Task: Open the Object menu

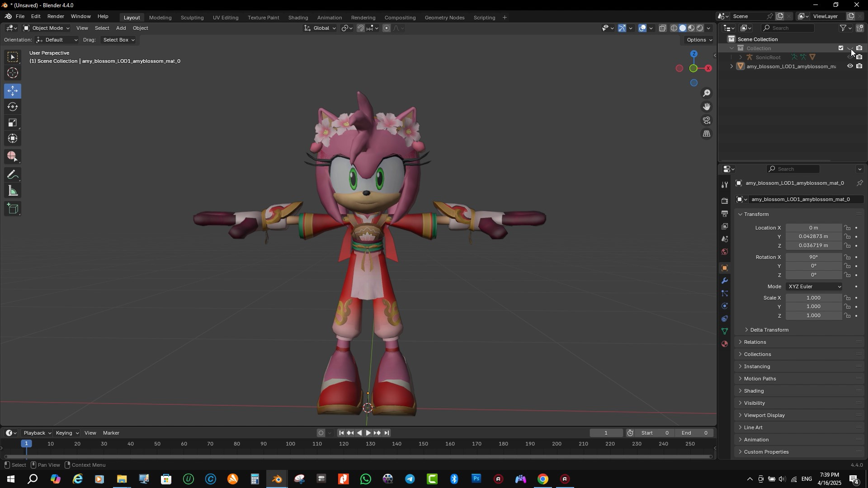Action: [140, 28]
